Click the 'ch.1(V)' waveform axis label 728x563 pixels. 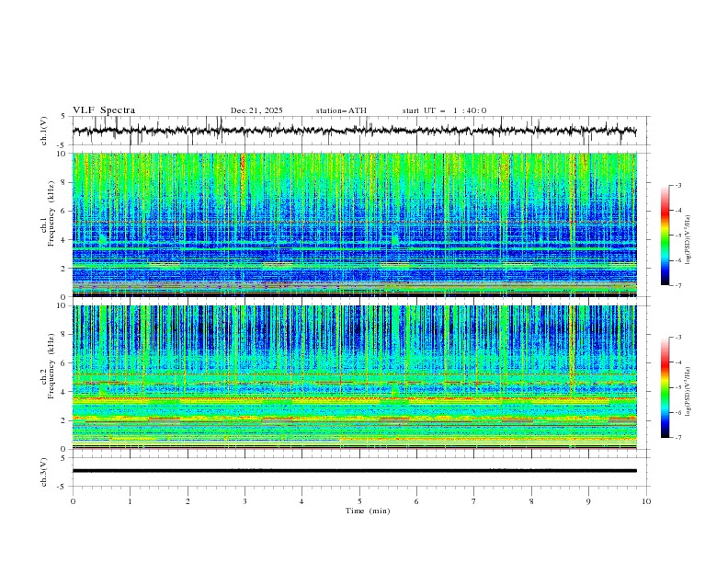44,131
